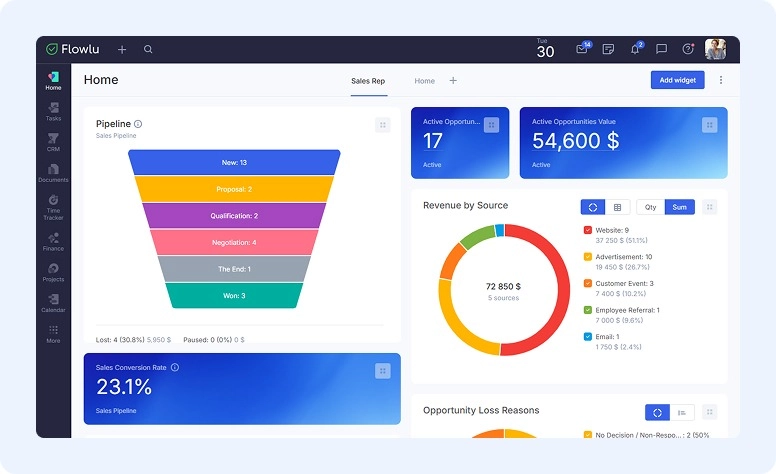Screen dimensions: 776x474
Task: Click the Sales Conversion Rate info icon
Action: [175, 367]
